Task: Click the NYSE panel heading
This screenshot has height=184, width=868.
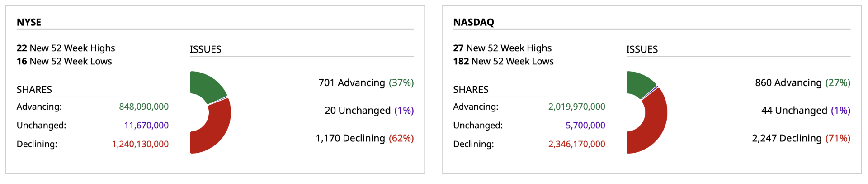Action: tap(29, 22)
